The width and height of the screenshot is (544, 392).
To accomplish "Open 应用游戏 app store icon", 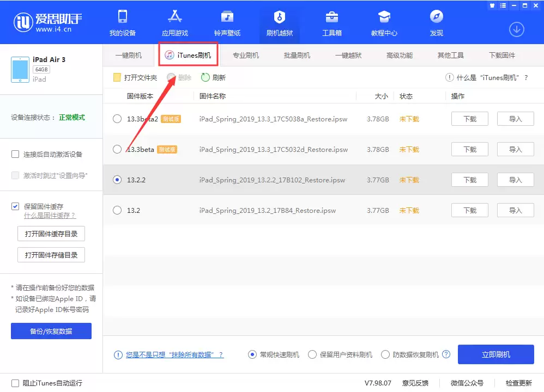I will [x=175, y=16].
